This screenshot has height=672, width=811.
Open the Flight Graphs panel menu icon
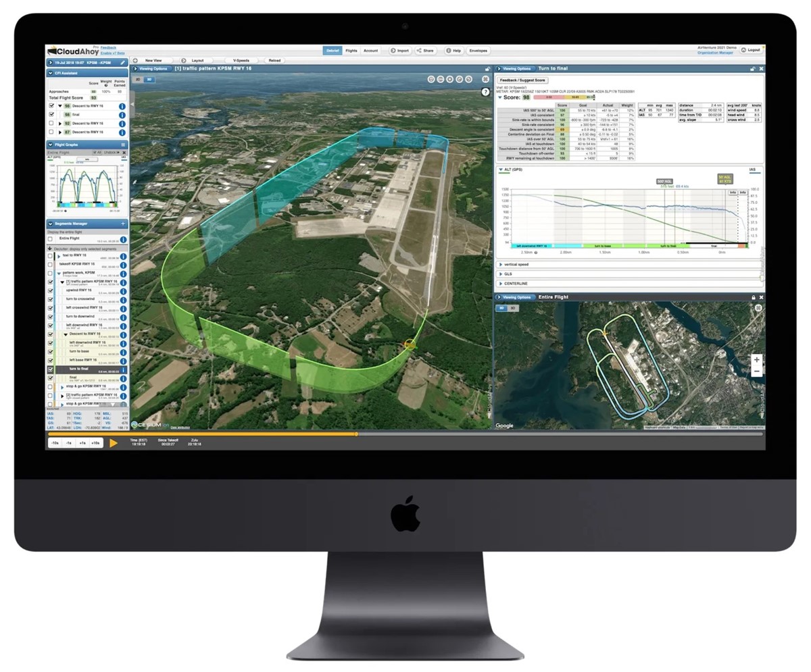(123, 145)
